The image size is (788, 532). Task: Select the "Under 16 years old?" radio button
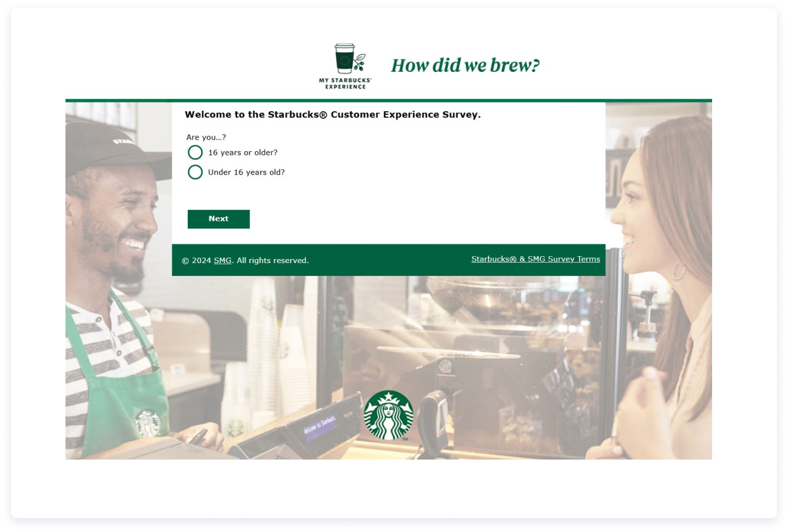195,172
